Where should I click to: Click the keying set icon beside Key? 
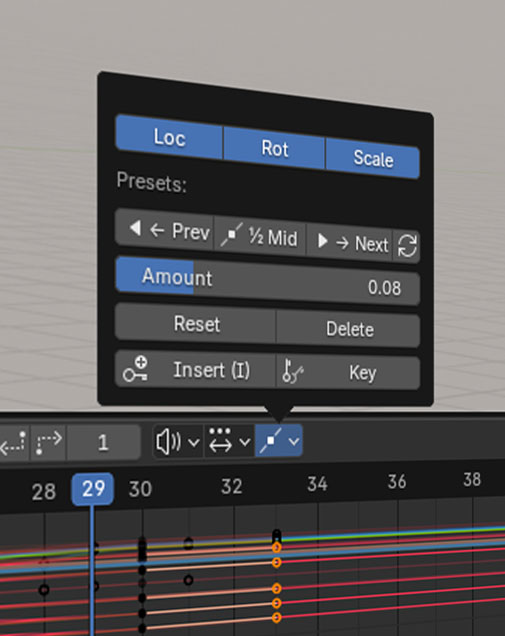(293, 370)
